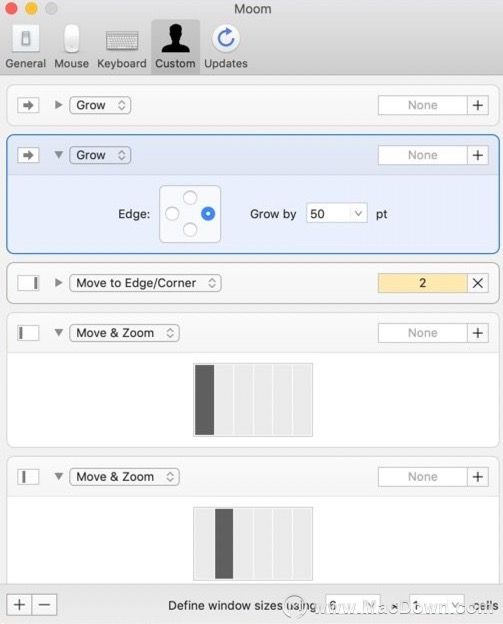Screen dimensions: 503x624
Task: Select the right edge radio button
Action: (208, 214)
